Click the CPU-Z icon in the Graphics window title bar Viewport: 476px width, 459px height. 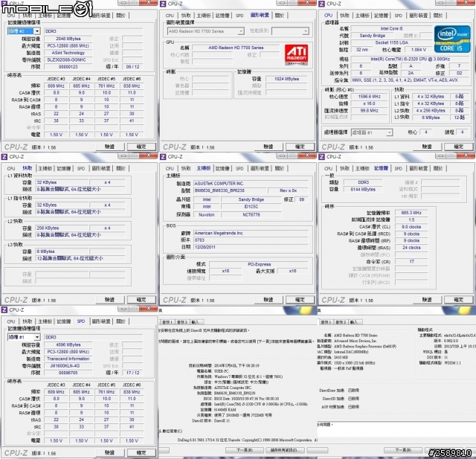click(x=163, y=4)
